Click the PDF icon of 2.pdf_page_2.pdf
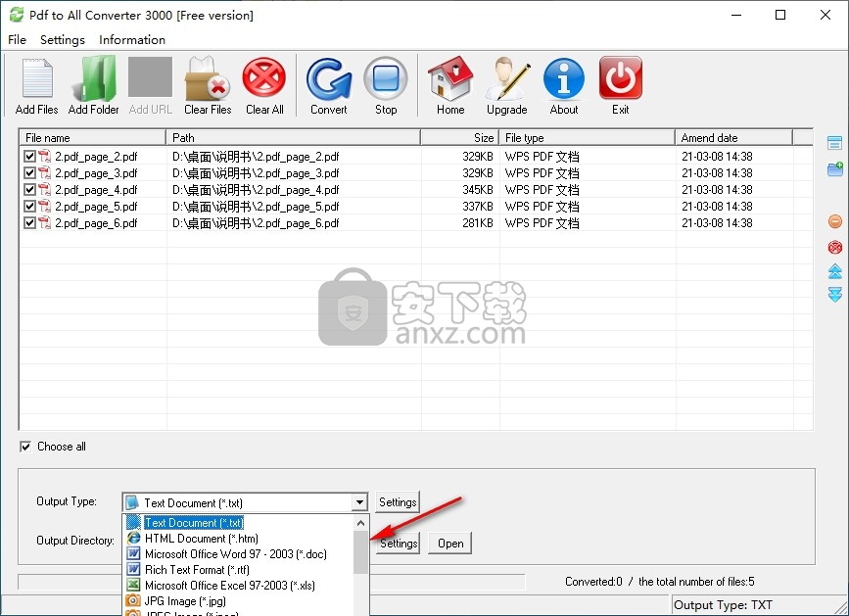This screenshot has height=616, width=849. click(x=44, y=157)
